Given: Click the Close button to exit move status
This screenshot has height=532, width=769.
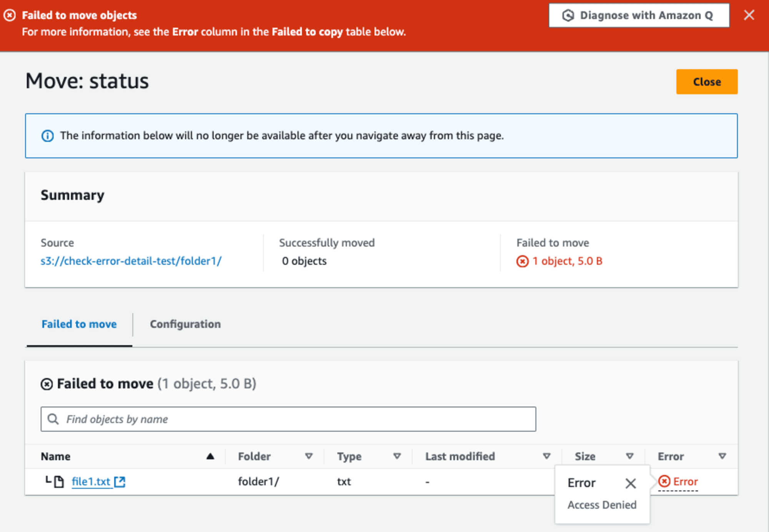Looking at the screenshot, I should click(x=706, y=81).
